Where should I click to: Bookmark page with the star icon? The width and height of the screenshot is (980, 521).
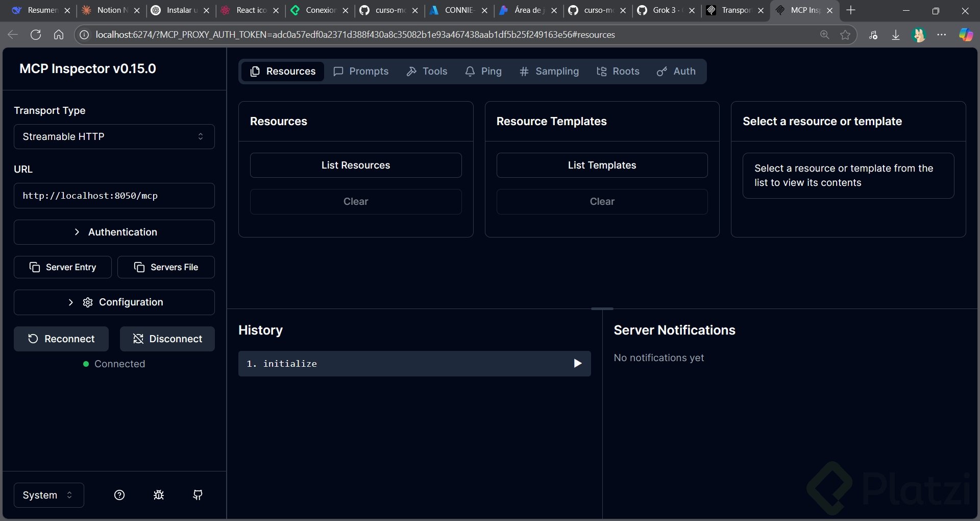tap(845, 35)
